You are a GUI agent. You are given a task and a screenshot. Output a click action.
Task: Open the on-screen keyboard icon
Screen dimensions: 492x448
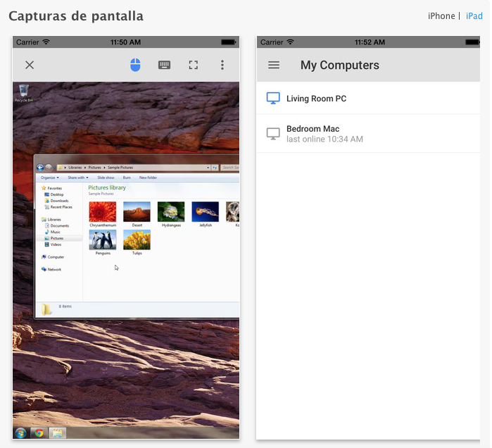[164, 65]
